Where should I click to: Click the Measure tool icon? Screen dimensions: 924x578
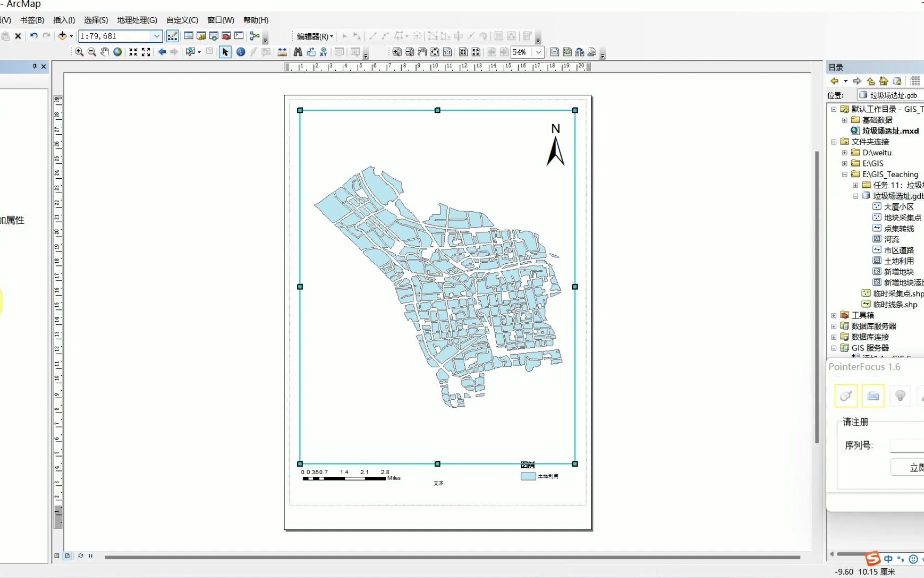282,52
